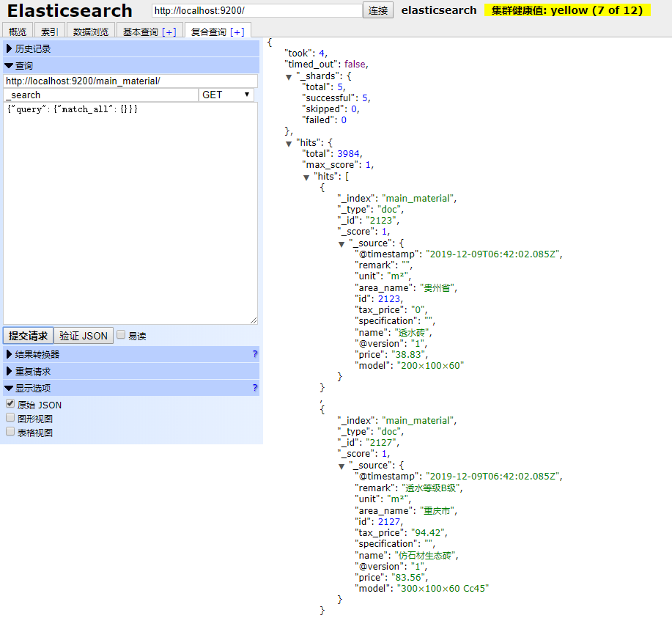Image resolution: width=672 pixels, height=621 pixels.
Task: Click the "timed_out": false value
Action: click(355, 65)
